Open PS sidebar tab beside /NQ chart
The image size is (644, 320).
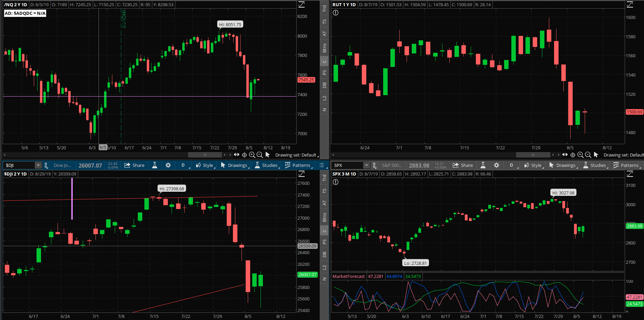(x=324, y=72)
